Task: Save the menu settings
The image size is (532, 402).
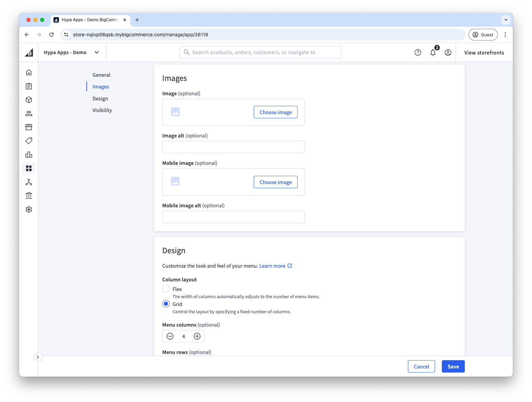Action: pos(453,366)
